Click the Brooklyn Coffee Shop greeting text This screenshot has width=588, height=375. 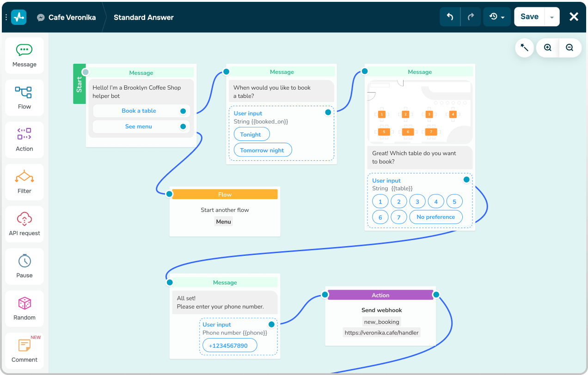[x=137, y=92]
